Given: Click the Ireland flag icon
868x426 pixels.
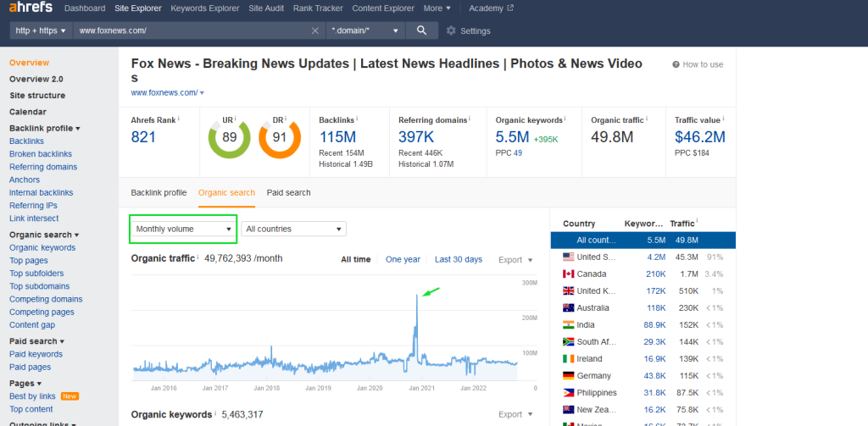Looking at the screenshot, I should [568, 358].
